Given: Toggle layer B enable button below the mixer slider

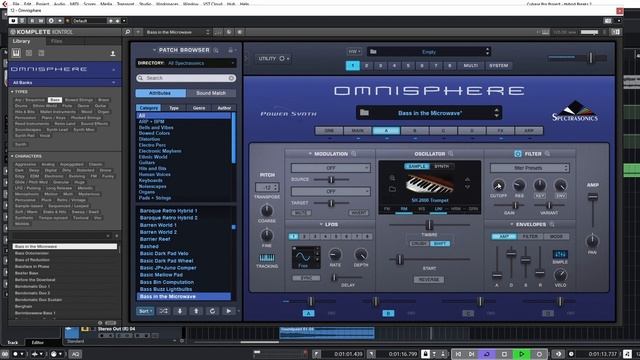Looking at the screenshot, I should pos(388,313).
